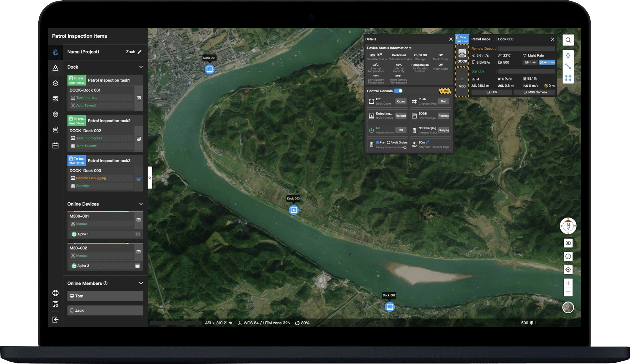
Task: Click the map layers stack sidebar icon
Action: pyautogui.click(x=55, y=83)
